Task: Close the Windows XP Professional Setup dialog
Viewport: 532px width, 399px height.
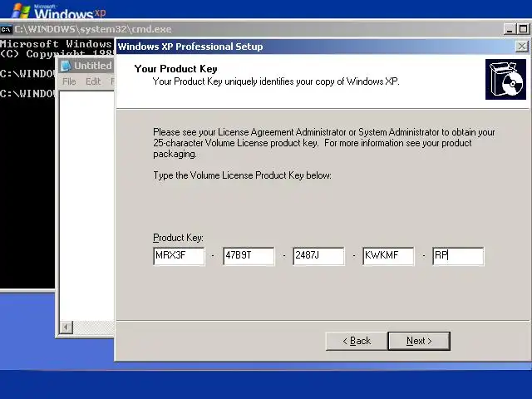Action: point(521,47)
